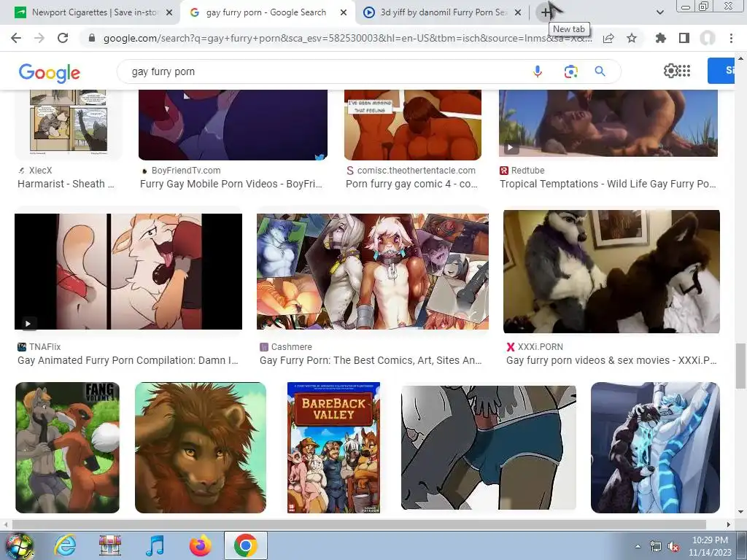Screen dimensions: 747x560
Task: Search by image with Google Lens
Action: (570, 71)
